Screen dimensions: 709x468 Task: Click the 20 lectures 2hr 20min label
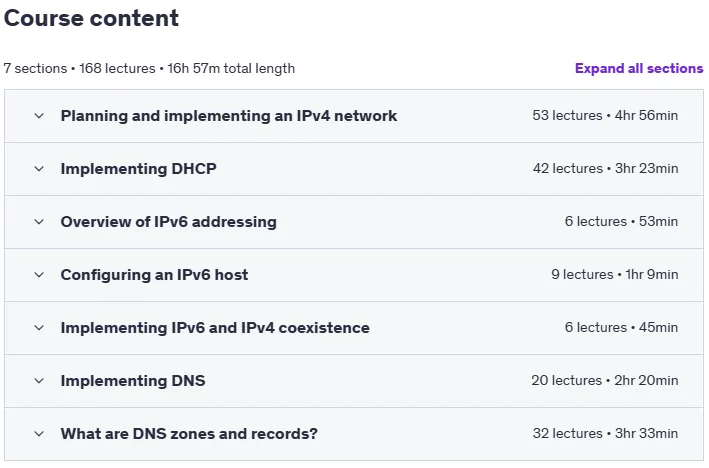pyautogui.click(x=605, y=380)
